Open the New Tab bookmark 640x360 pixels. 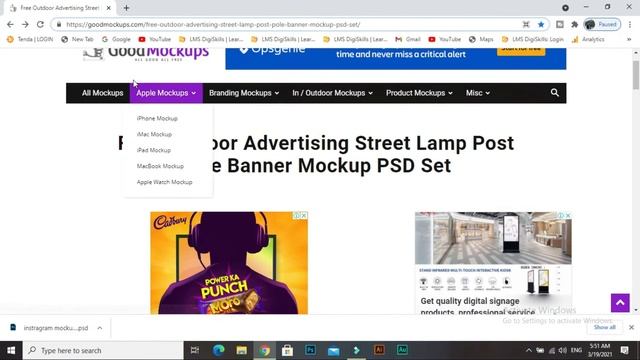pos(77,39)
